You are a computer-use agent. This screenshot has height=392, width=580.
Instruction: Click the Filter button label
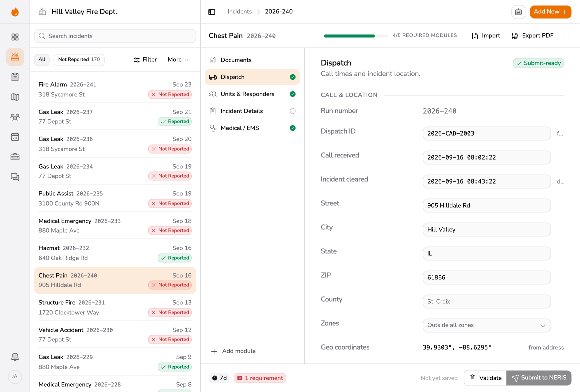click(x=150, y=60)
